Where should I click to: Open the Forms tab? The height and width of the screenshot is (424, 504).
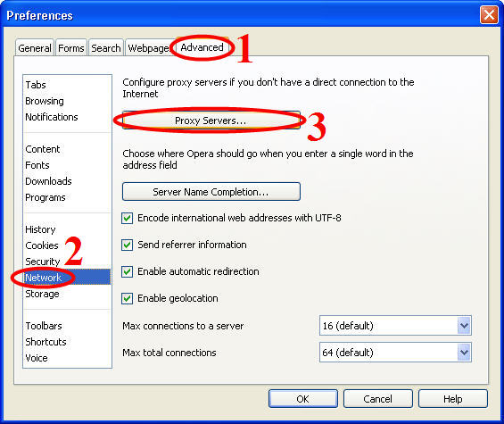point(71,48)
